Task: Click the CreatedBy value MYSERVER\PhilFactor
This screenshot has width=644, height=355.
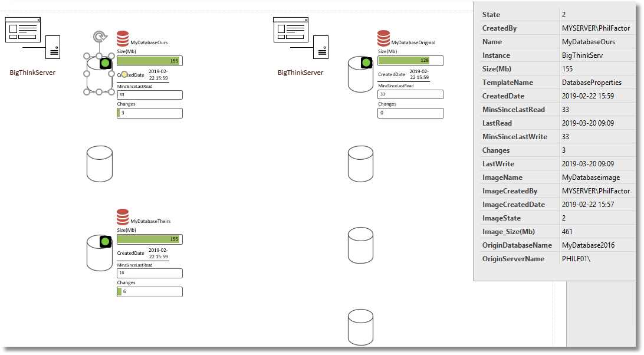Action: pos(596,28)
